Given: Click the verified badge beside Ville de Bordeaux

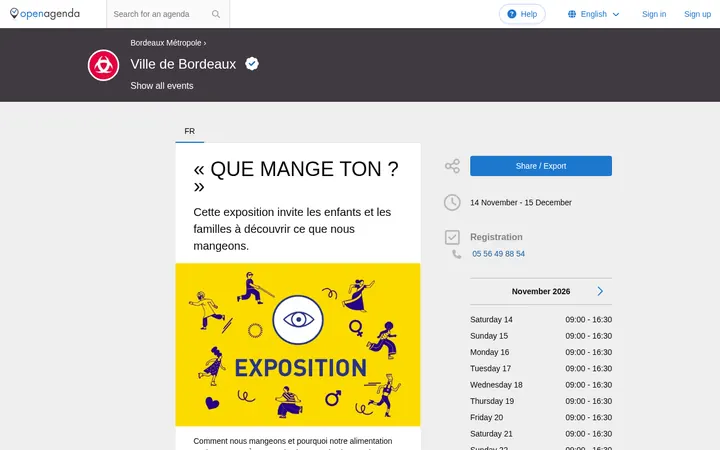Looking at the screenshot, I should 252,63.
